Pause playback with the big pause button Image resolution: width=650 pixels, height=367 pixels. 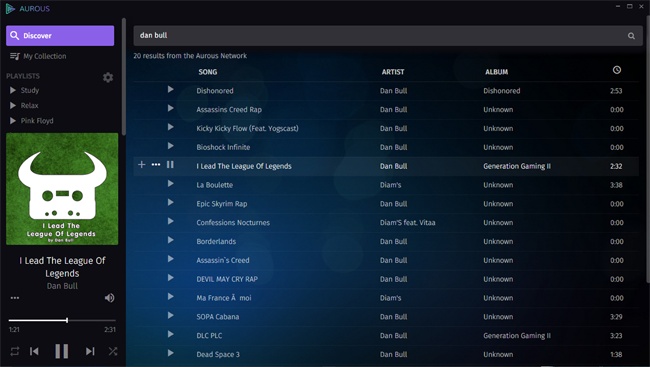(x=62, y=351)
